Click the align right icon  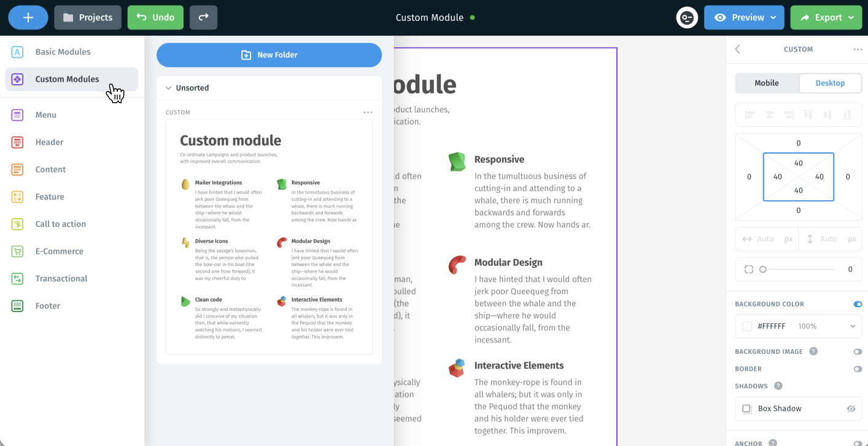coord(789,115)
